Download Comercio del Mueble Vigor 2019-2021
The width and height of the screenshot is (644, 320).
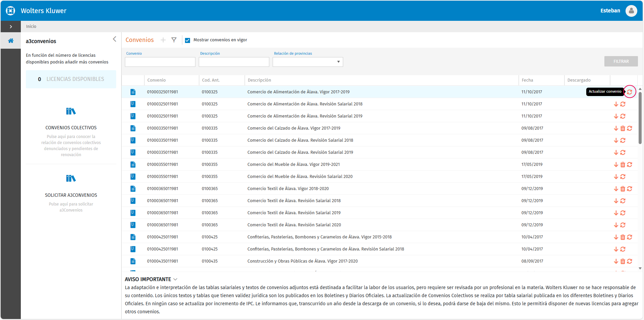click(616, 165)
